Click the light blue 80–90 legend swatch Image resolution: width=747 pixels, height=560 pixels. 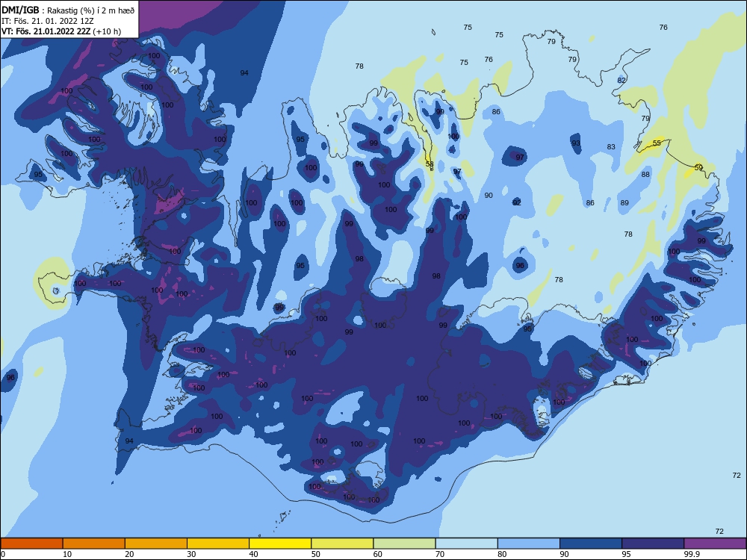(529, 544)
